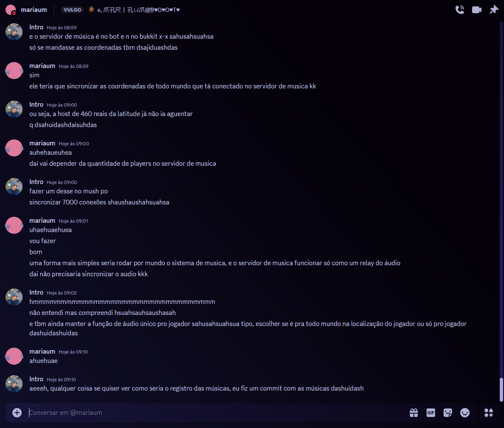Image resolution: width=504 pixels, height=428 pixels.
Task: Click Intro's avatar at 08:59 message
Action: tap(14, 32)
